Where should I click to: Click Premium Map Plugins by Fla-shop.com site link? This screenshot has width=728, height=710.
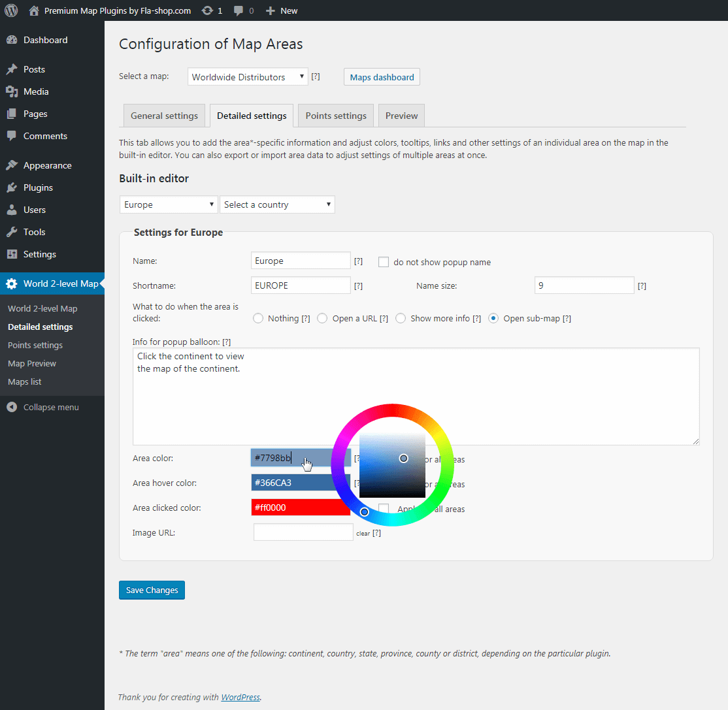[118, 10]
